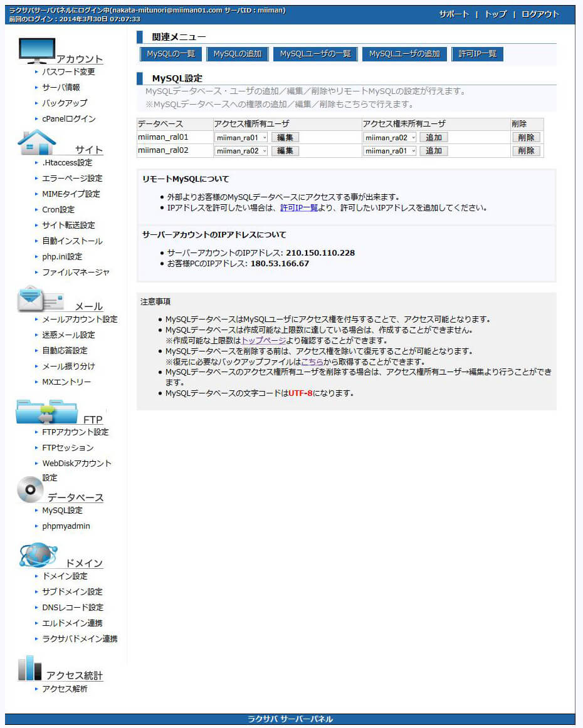Click 編集 button in miiman_ral02 row
This screenshot has height=728, width=583.
coord(285,151)
